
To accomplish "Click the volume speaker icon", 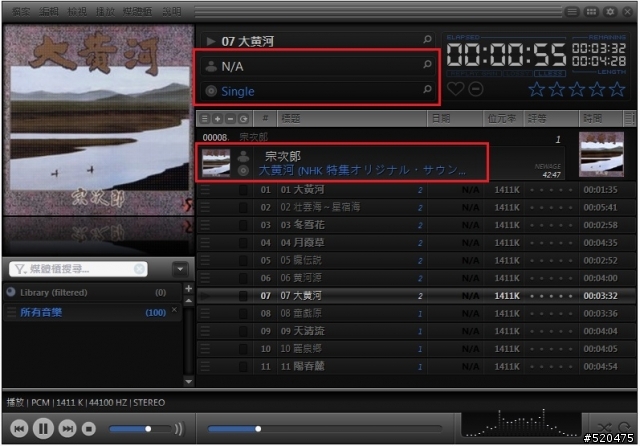I will (179, 428).
